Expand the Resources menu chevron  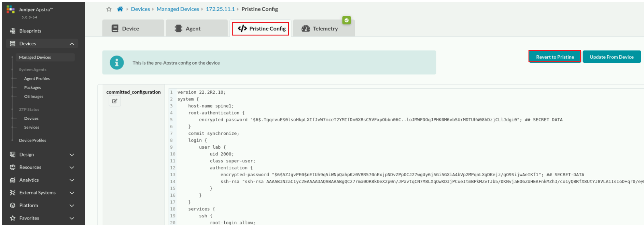[72, 167]
